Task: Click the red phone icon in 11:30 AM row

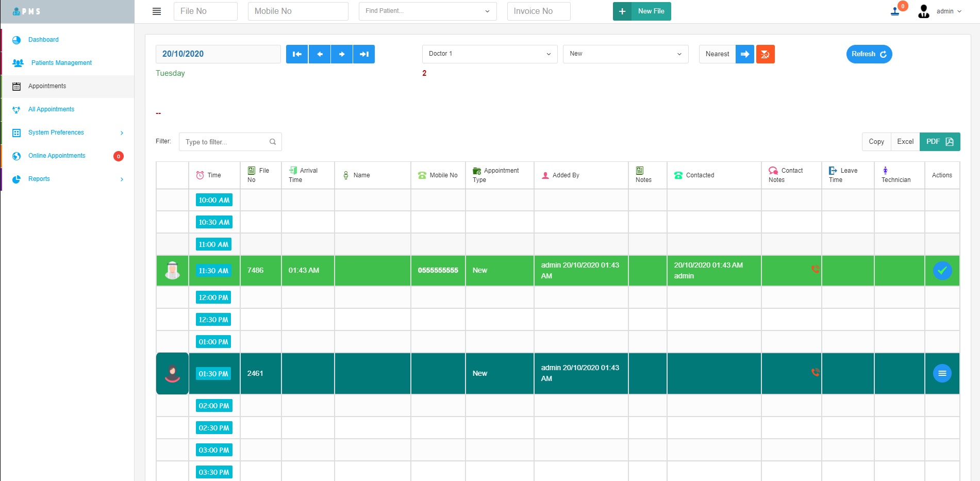Action: [815, 269]
